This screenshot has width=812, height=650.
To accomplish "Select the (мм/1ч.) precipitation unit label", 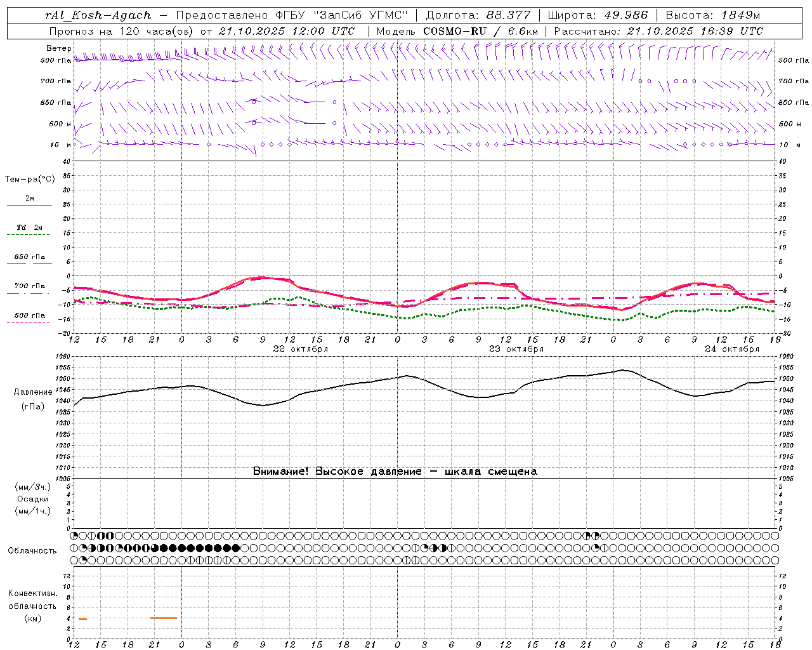I will [33, 511].
